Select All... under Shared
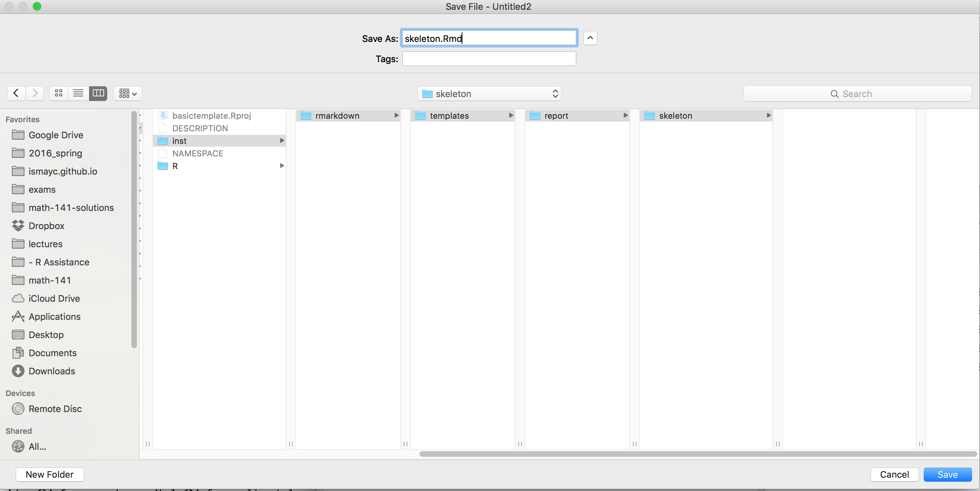Image resolution: width=980 pixels, height=491 pixels. click(x=37, y=447)
